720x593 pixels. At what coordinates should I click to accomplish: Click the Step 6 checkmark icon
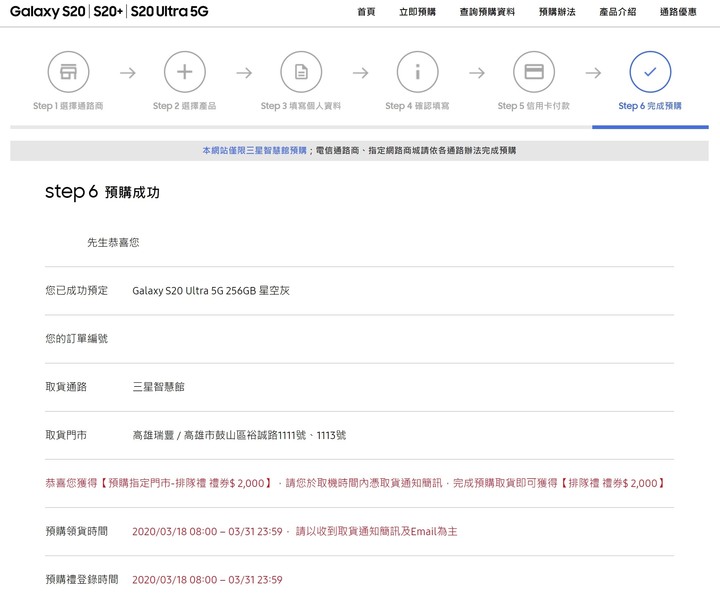650,72
